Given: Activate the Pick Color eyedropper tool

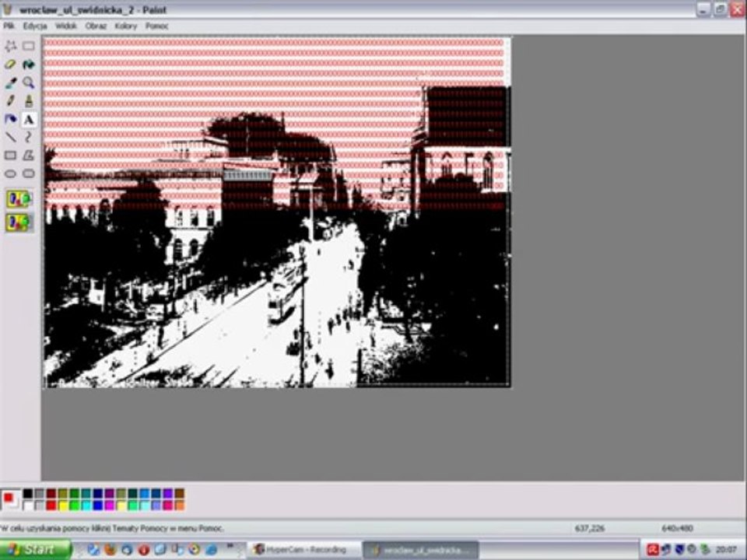Looking at the screenshot, I should (x=10, y=82).
